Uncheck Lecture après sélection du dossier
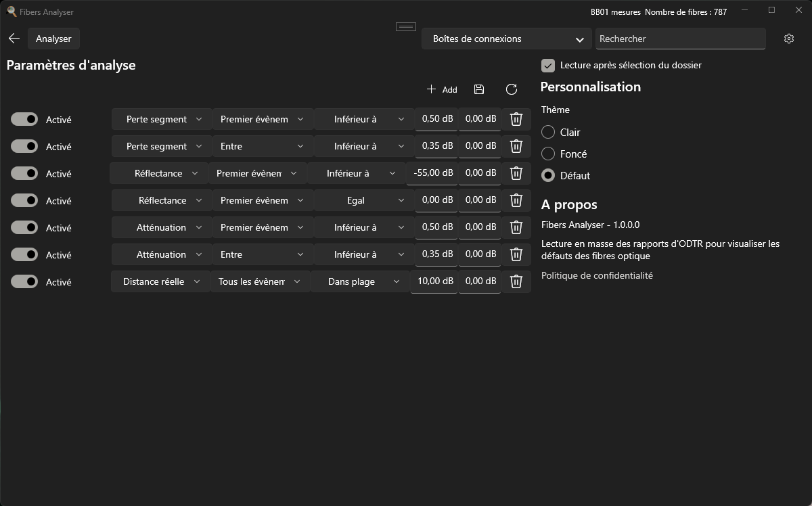 coord(548,66)
